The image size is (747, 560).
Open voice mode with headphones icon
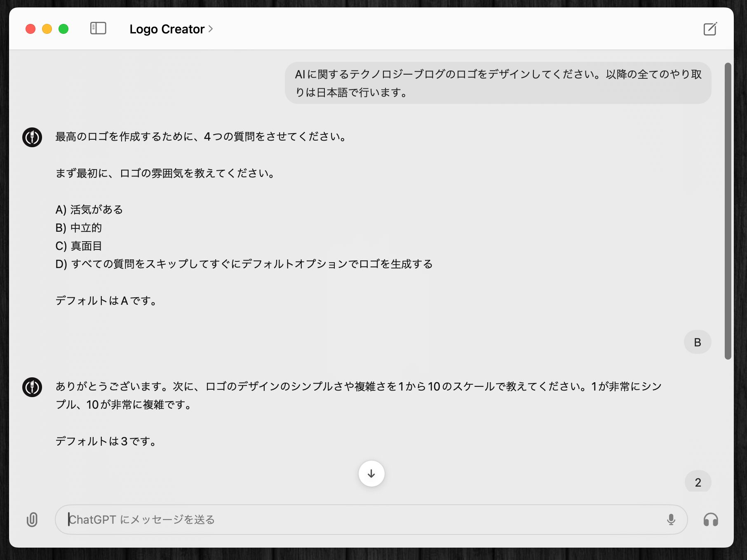click(710, 520)
